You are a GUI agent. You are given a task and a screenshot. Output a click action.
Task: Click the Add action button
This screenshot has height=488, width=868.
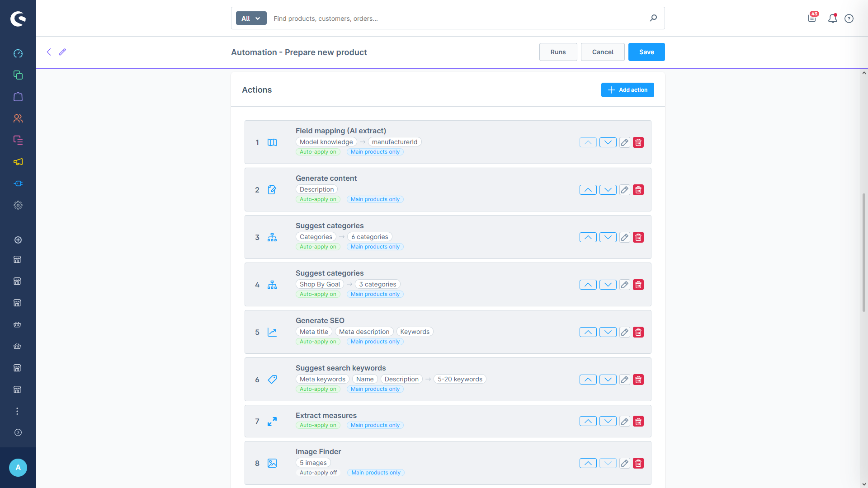[627, 90]
